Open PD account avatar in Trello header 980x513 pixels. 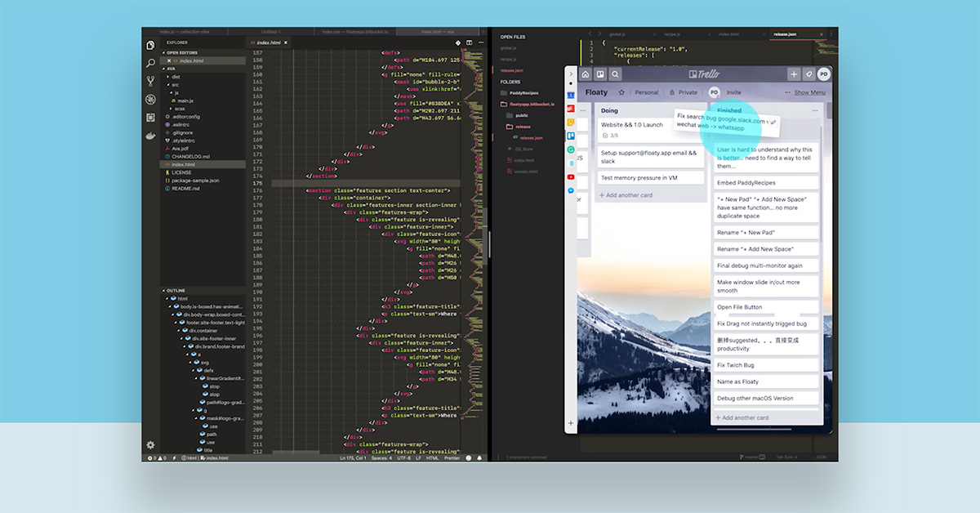(823, 74)
